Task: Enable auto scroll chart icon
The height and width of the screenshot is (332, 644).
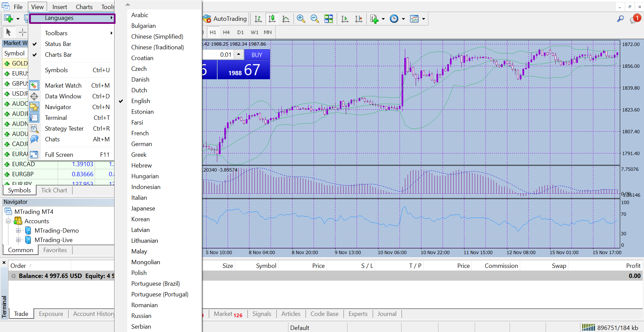Action: 345,19
